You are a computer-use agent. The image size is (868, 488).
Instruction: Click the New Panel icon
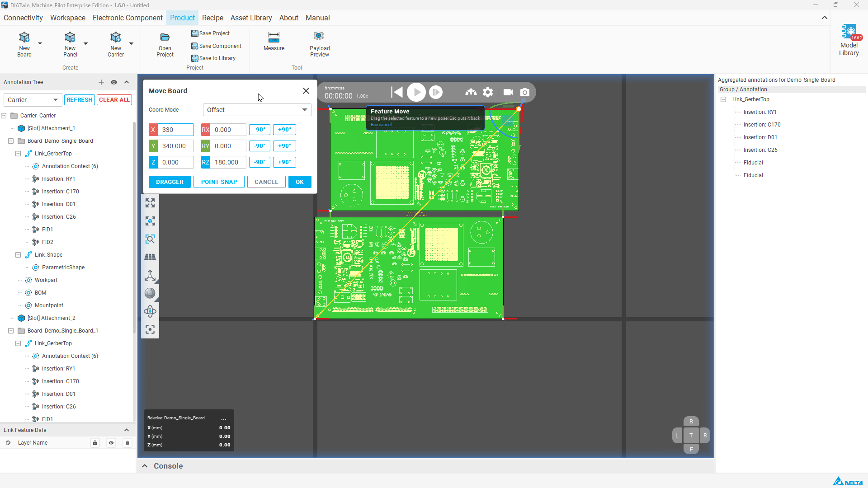[x=70, y=37]
